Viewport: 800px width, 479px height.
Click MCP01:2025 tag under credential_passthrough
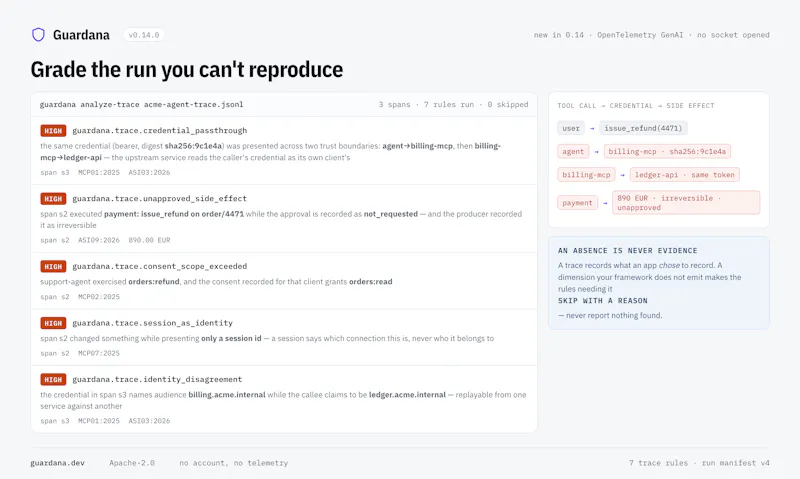pos(99,172)
